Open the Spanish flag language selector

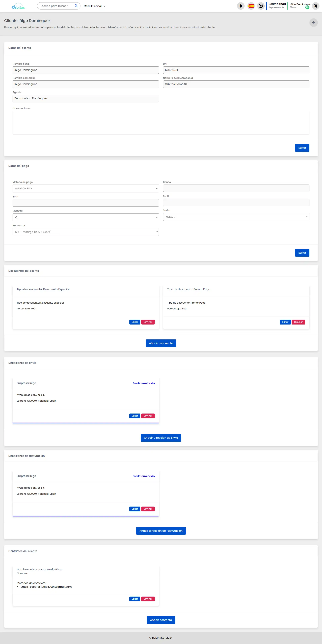251,6
